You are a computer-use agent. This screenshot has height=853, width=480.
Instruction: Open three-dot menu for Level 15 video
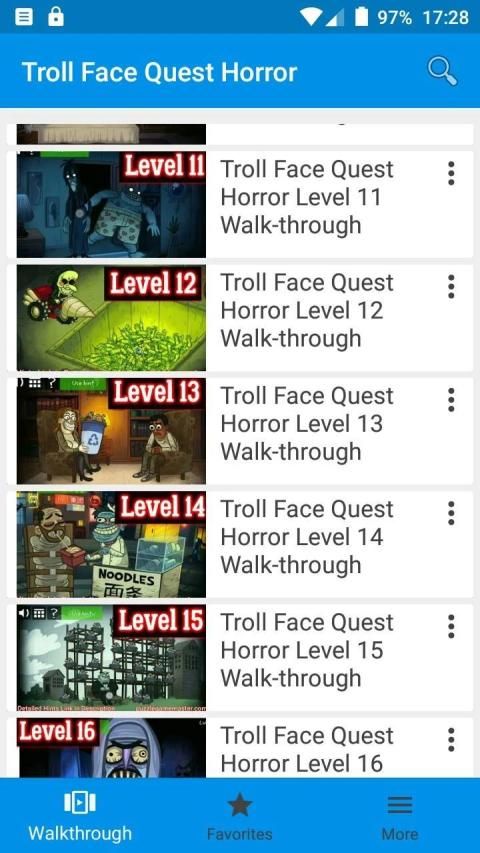pyautogui.click(x=451, y=626)
